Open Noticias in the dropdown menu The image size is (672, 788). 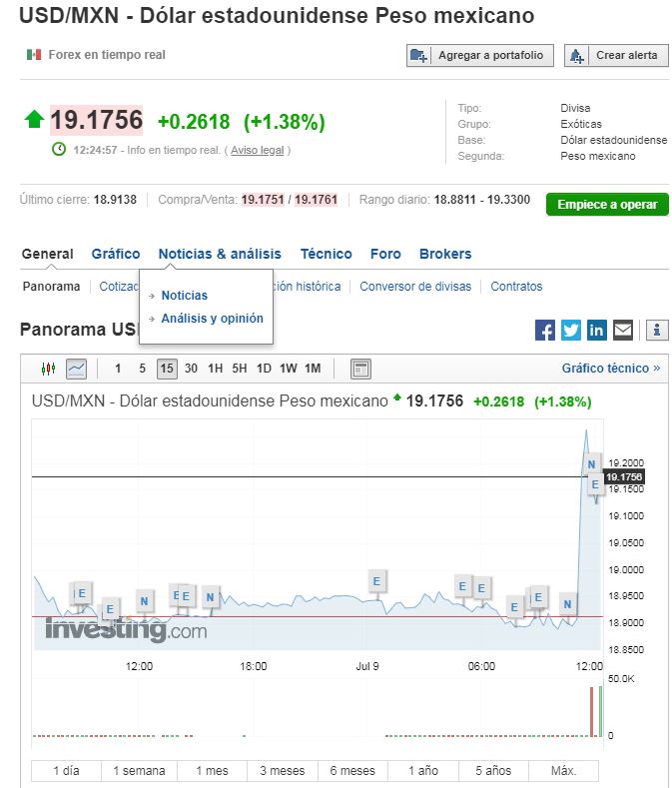(185, 296)
